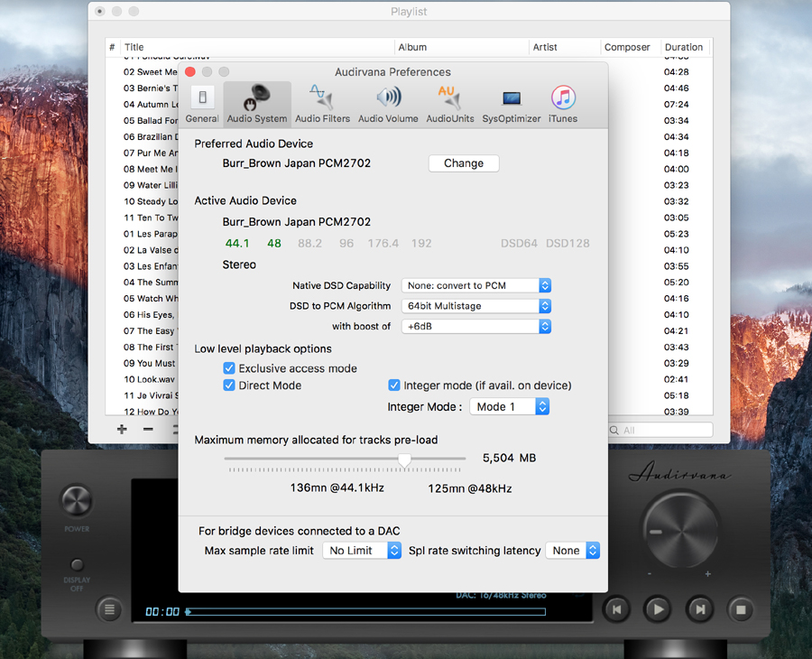Image resolution: width=812 pixels, height=659 pixels.
Task: Click Change for the preferred audio device
Action: (464, 163)
